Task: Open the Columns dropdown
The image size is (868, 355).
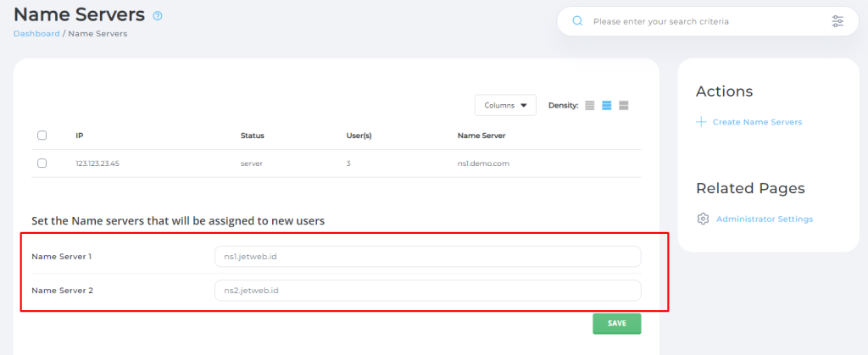Action: pos(505,105)
